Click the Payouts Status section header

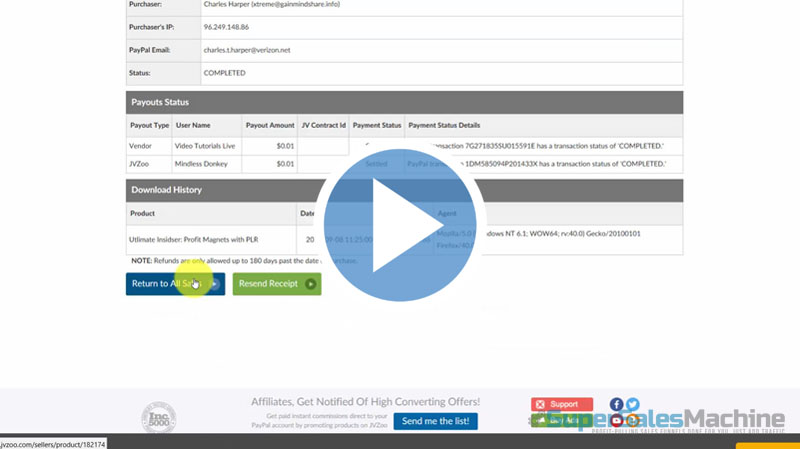click(160, 102)
